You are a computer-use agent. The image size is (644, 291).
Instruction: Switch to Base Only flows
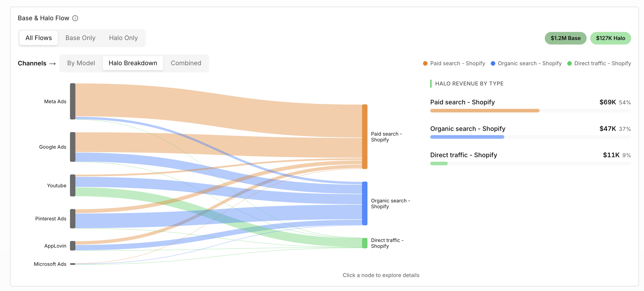81,38
